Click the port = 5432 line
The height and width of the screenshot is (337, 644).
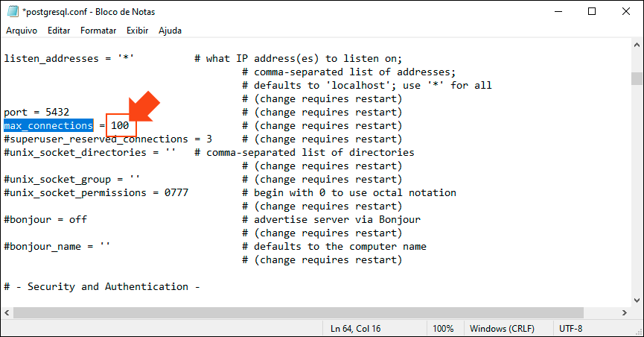pos(36,112)
